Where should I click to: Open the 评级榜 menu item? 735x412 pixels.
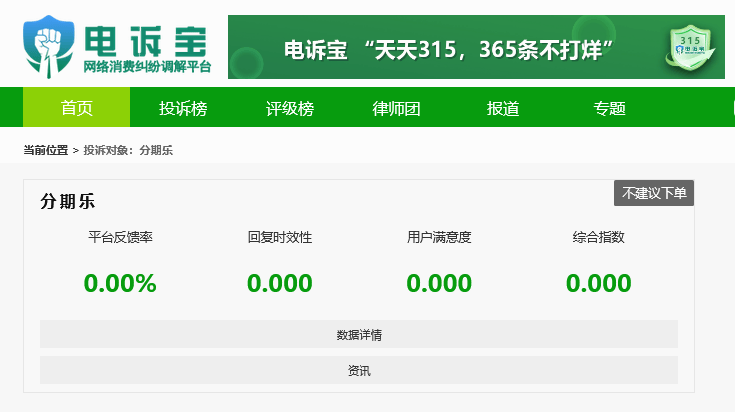[x=290, y=108]
